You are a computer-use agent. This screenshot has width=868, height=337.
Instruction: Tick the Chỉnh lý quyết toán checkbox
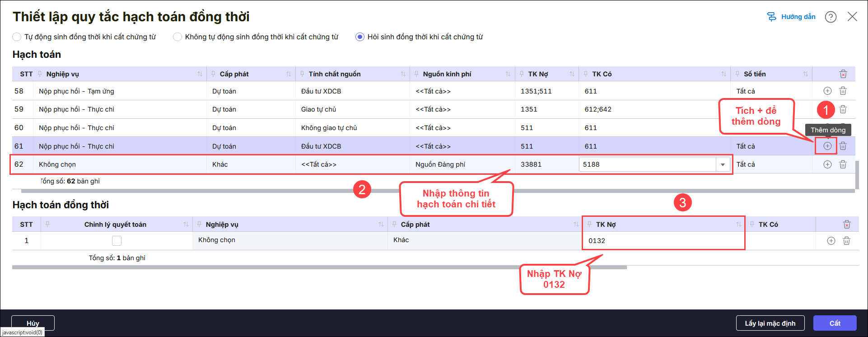117,241
